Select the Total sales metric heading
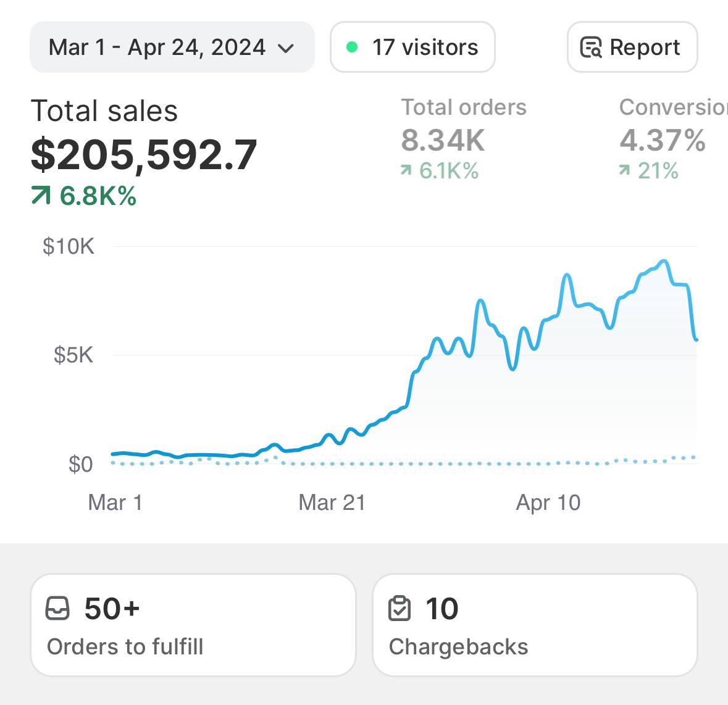The height and width of the screenshot is (705, 728). click(104, 111)
